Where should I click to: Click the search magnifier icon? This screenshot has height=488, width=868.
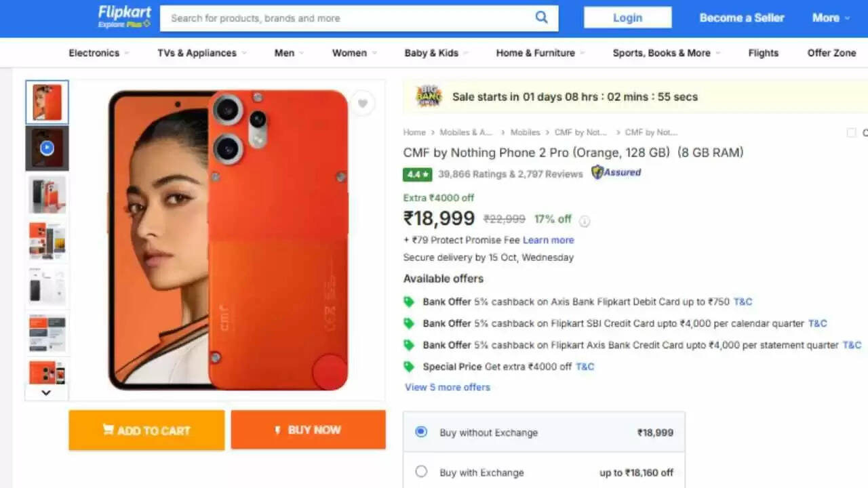(541, 18)
